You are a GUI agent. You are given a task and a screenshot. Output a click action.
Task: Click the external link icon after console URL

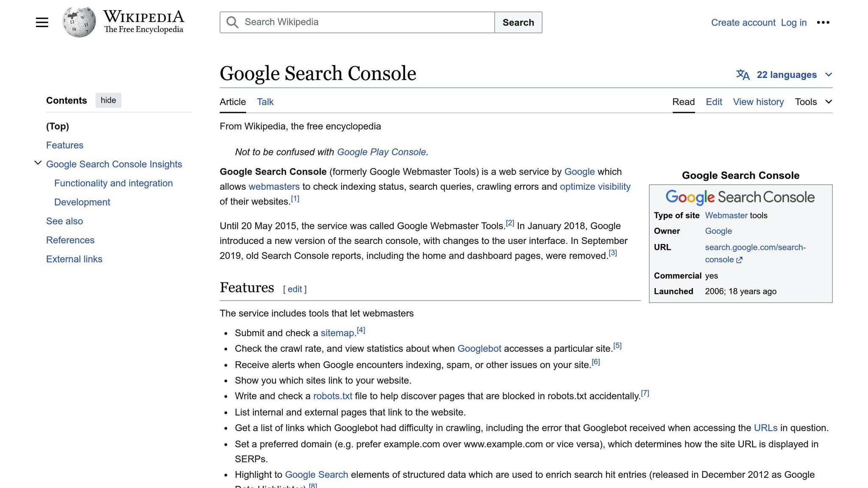pos(740,260)
